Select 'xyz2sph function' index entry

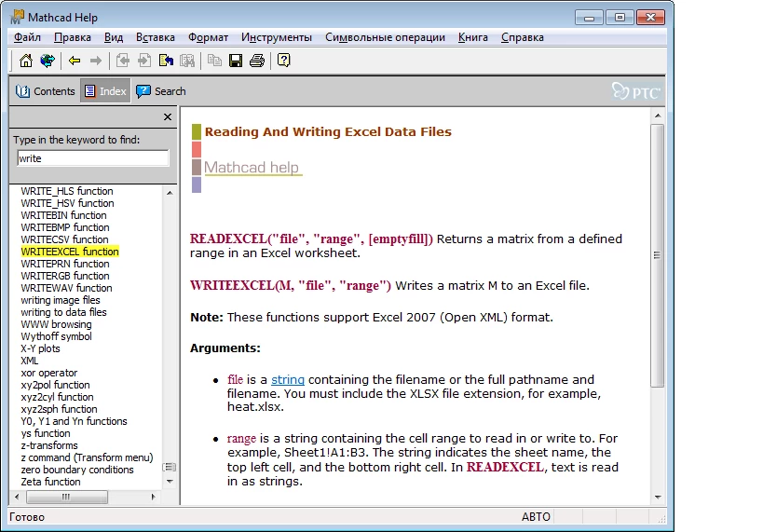coord(59,409)
